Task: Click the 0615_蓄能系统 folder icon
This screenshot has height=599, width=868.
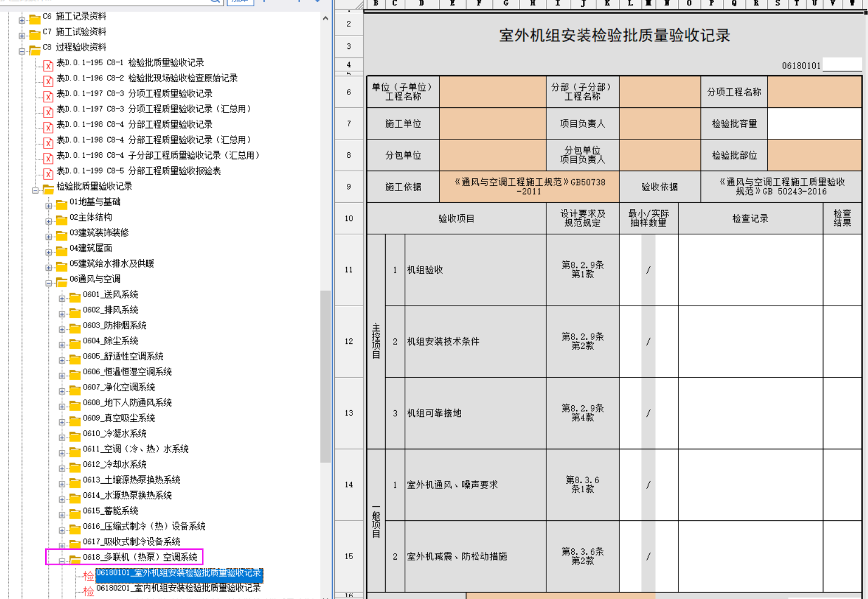Action: click(75, 514)
